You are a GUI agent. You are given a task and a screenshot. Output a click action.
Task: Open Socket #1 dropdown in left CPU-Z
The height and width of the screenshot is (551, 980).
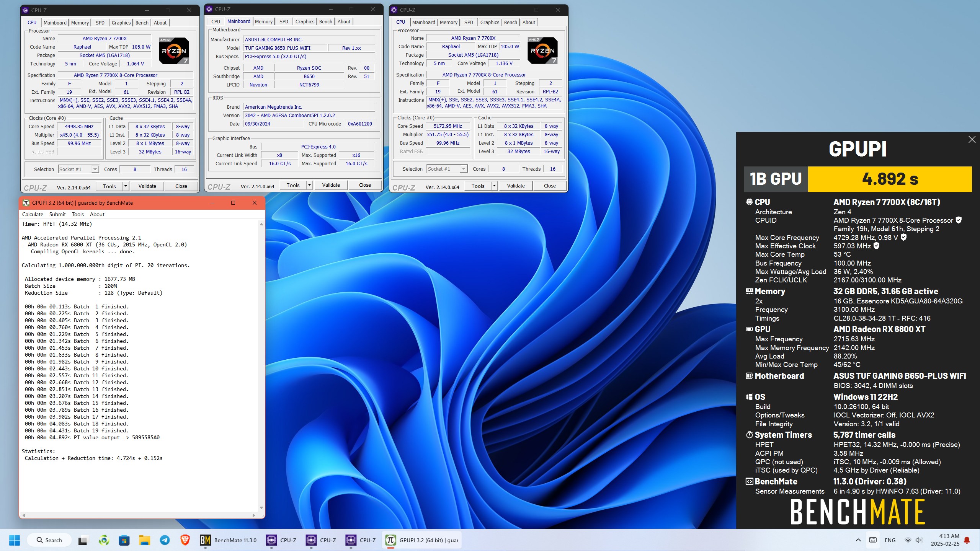tap(78, 169)
